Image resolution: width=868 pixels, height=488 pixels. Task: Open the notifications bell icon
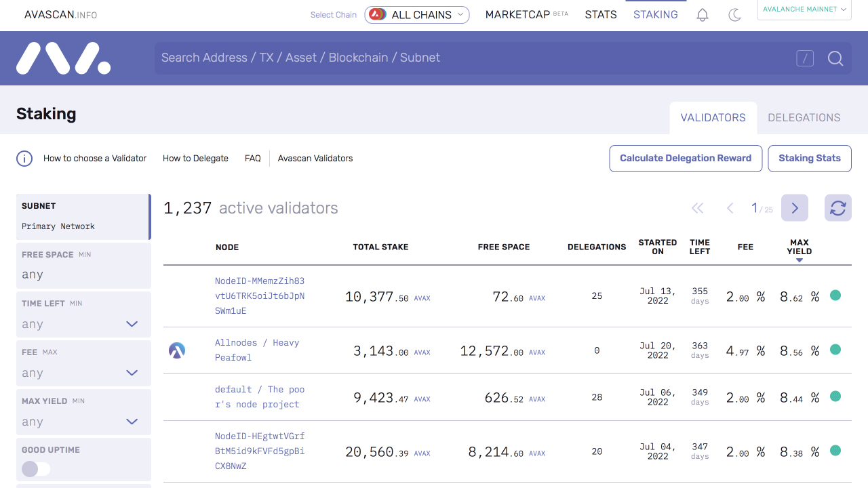703,15
